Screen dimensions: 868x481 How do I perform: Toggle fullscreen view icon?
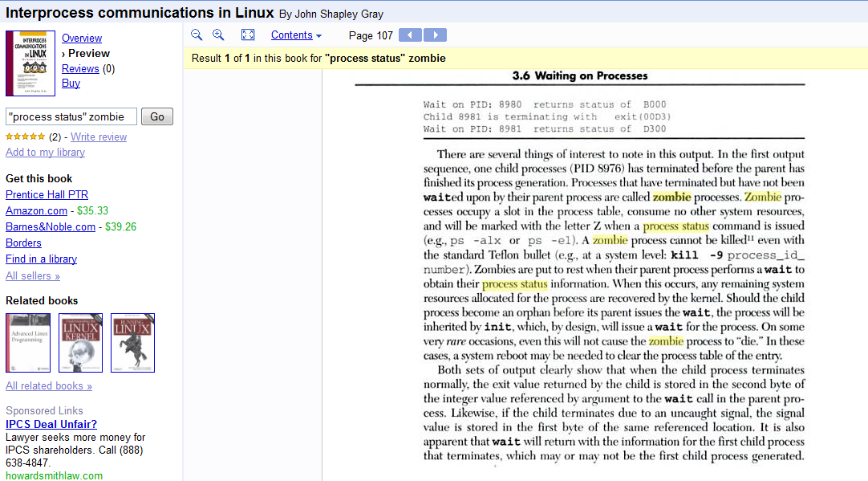click(248, 35)
